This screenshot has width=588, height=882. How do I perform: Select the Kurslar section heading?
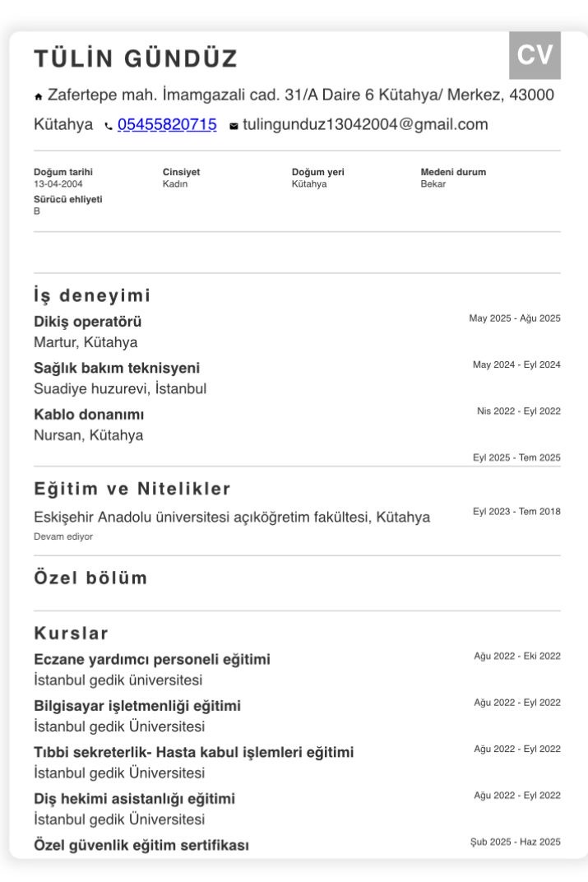(x=71, y=633)
